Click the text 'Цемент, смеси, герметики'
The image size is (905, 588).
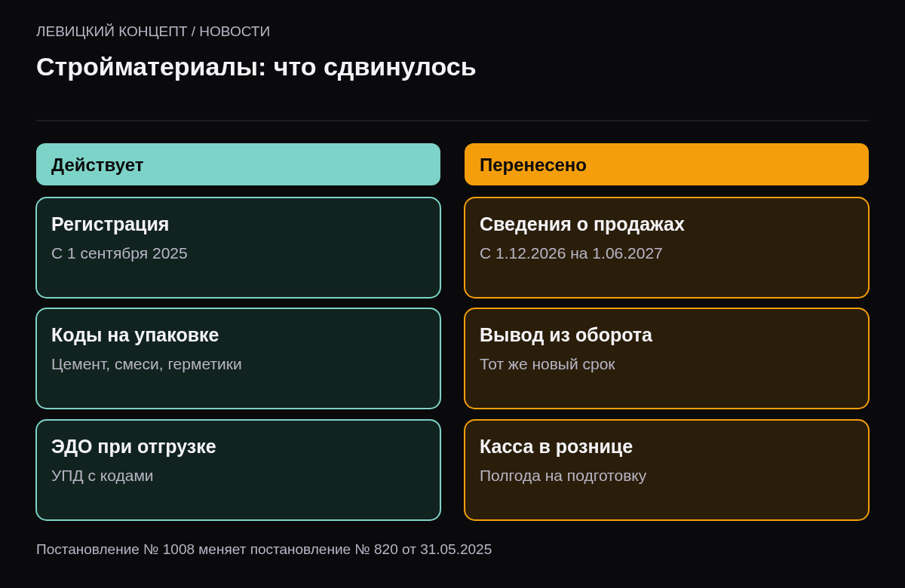(146, 364)
